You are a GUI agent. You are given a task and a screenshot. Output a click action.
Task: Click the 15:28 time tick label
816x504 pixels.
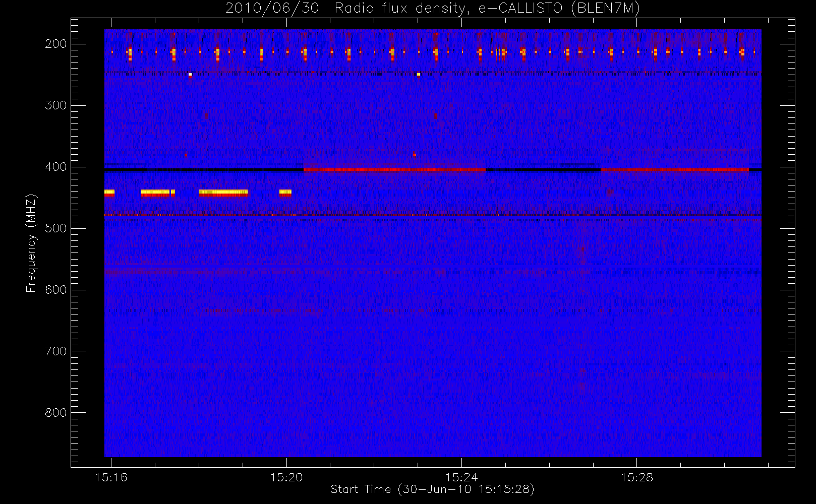point(636,477)
